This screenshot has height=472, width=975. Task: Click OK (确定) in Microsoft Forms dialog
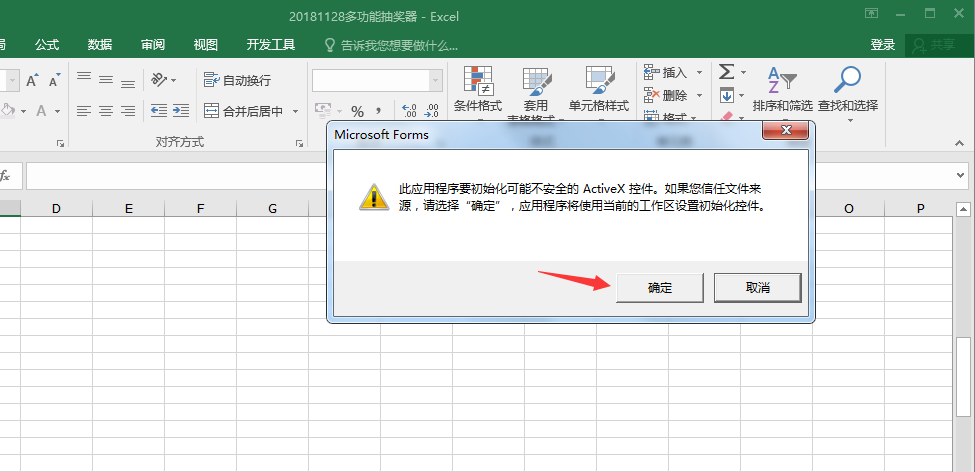(660, 288)
